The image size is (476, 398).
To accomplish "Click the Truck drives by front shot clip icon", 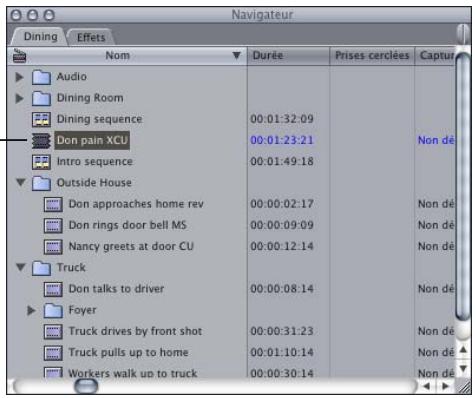I will point(53,331).
